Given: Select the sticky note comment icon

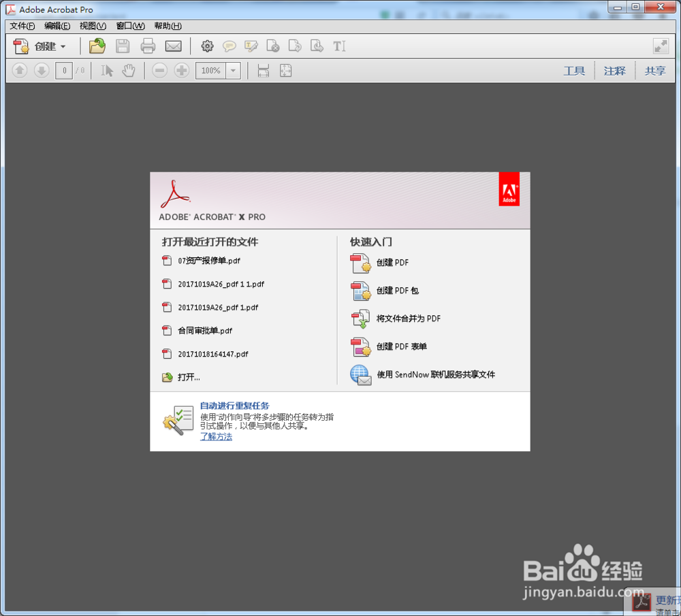Looking at the screenshot, I should [x=229, y=46].
